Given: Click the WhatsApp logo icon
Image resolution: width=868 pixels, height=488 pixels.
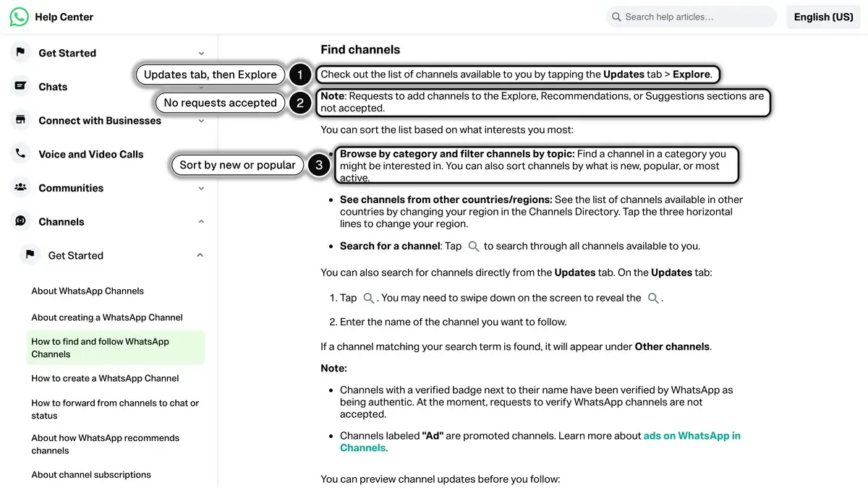Looking at the screenshot, I should 20,17.
